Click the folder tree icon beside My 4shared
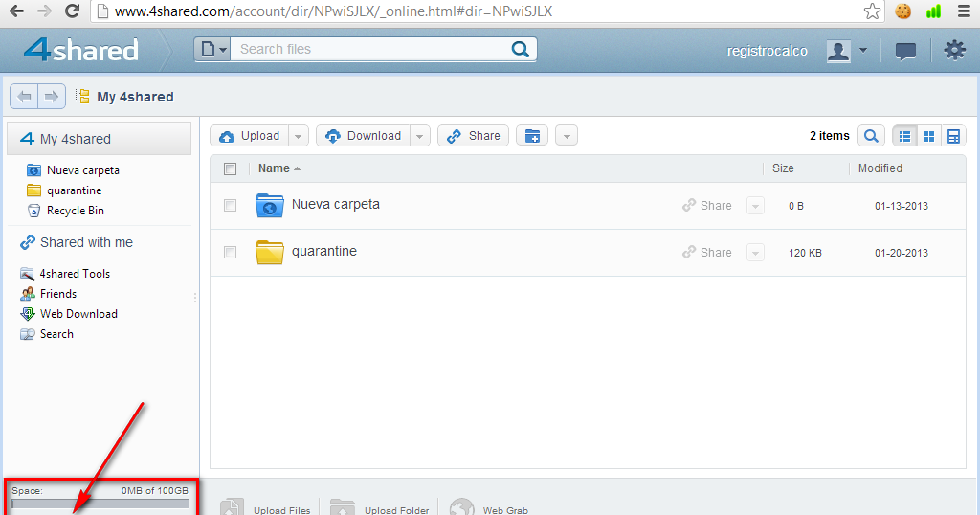The width and height of the screenshot is (980, 515). [82, 97]
